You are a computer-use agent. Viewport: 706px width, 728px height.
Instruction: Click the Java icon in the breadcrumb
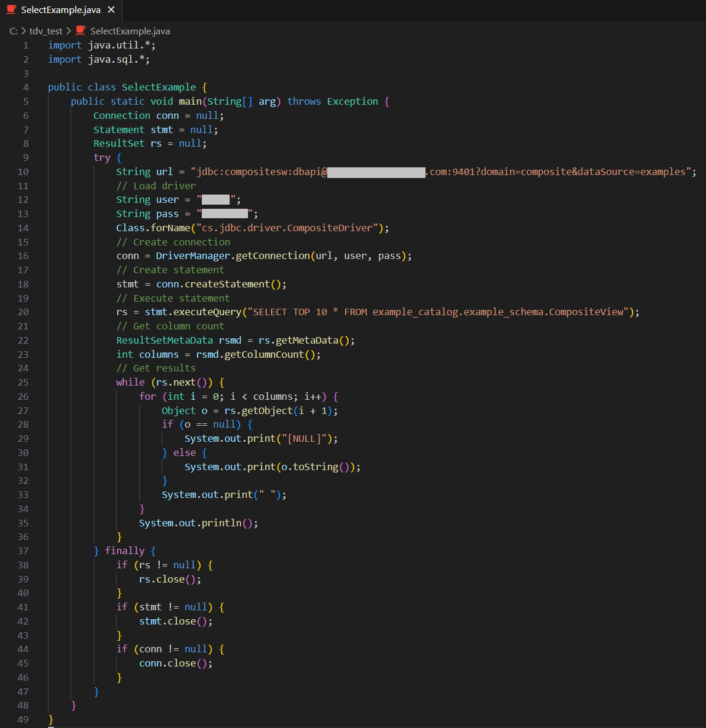(80, 31)
